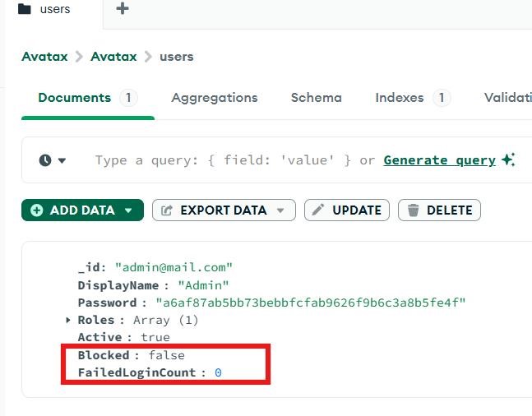Click the folder icon on users tab
The height and width of the screenshot is (416, 532).
pos(25,10)
